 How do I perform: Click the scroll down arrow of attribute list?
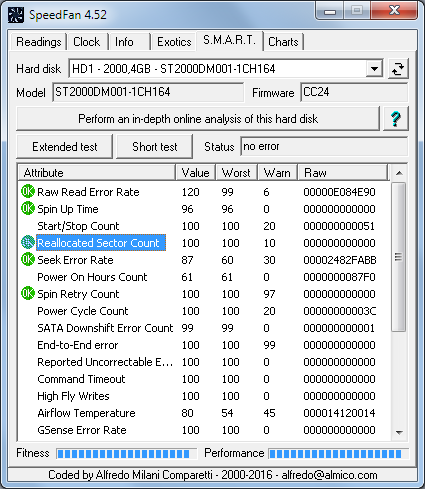tap(399, 432)
